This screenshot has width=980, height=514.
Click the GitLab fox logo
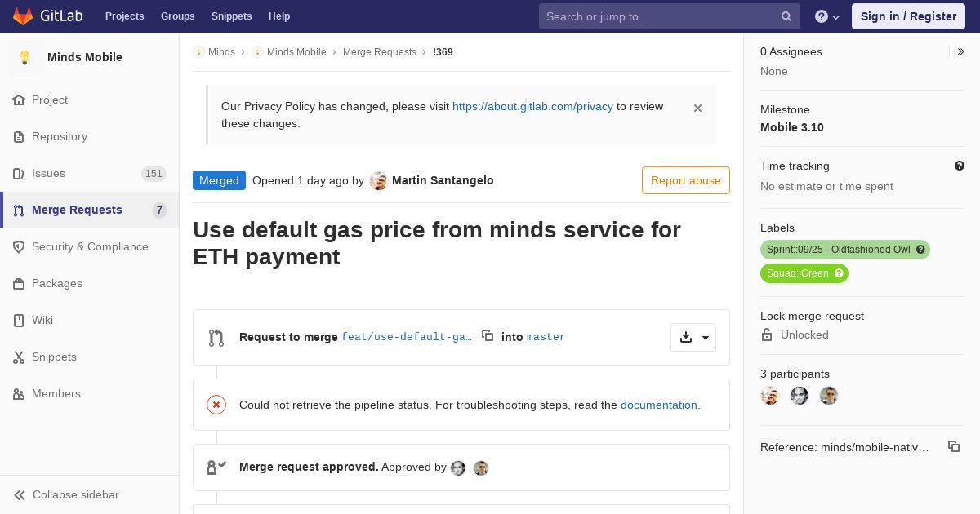click(23, 16)
